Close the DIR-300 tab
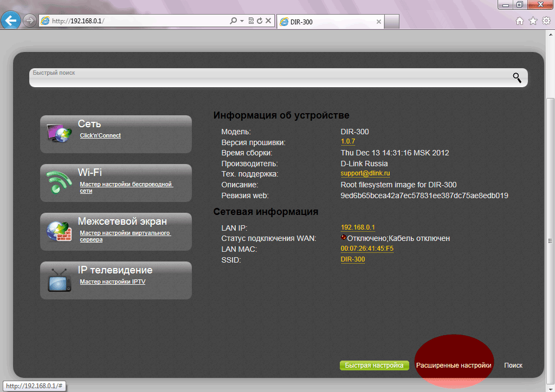 pos(379,22)
